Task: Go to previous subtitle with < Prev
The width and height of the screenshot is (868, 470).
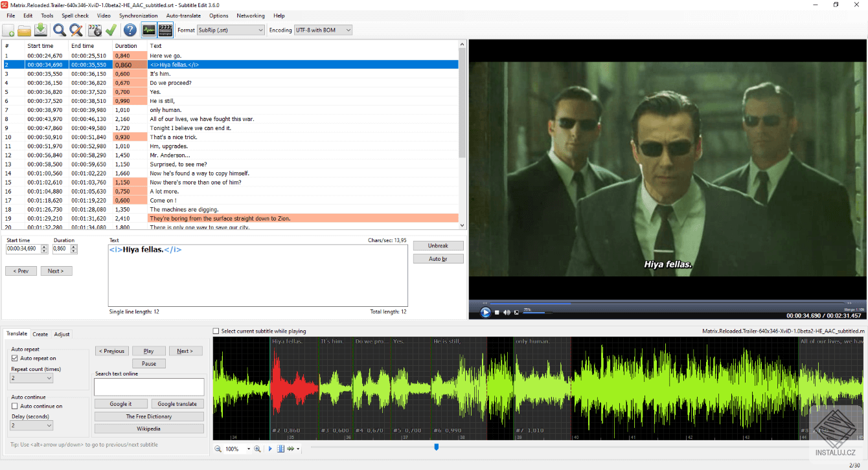Action: [x=21, y=271]
